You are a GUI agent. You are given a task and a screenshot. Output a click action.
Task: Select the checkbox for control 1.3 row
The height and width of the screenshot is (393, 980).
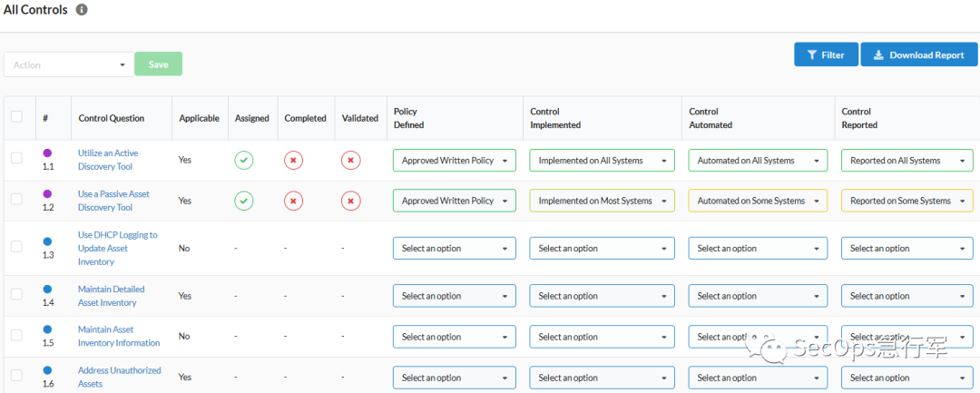pyautogui.click(x=16, y=247)
